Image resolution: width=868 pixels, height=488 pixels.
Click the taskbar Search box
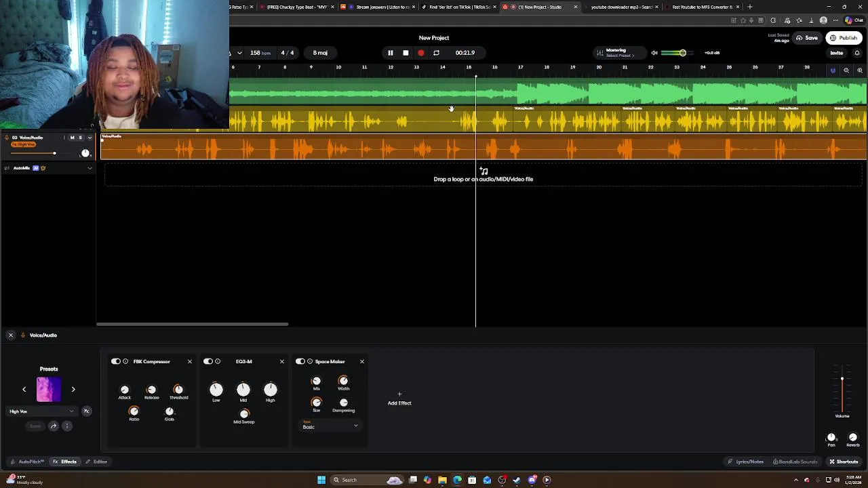point(366,480)
